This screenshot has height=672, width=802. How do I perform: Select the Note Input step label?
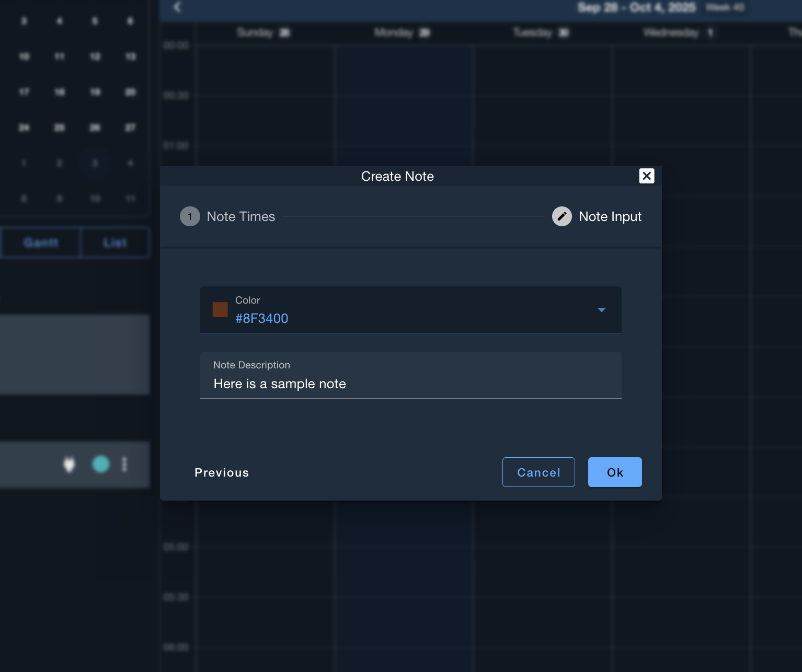tap(610, 216)
